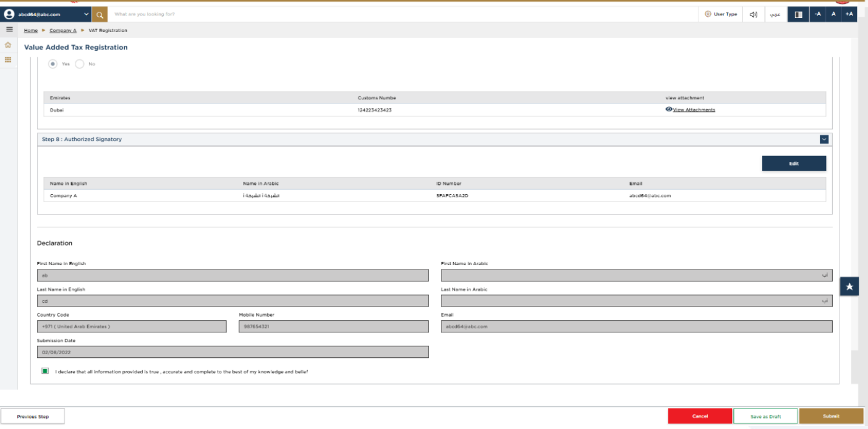868x429 pixels.
Task: Click the speaker audio icon
Action: (x=754, y=14)
